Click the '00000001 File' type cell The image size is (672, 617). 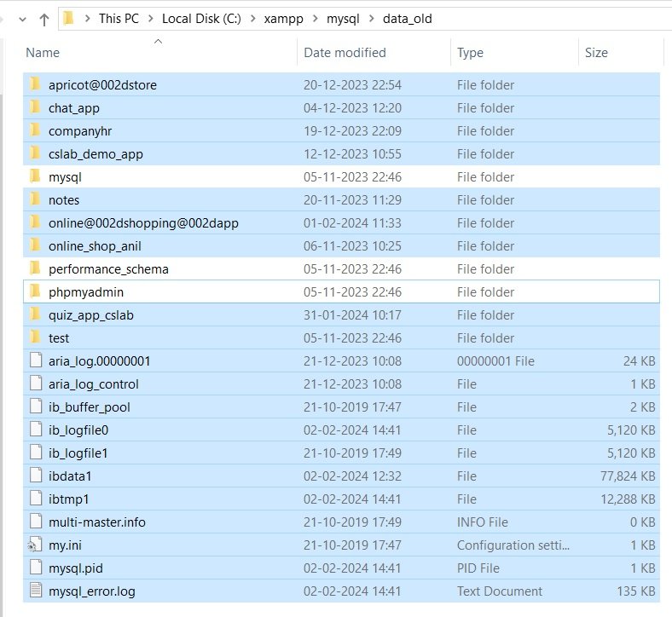click(x=495, y=361)
